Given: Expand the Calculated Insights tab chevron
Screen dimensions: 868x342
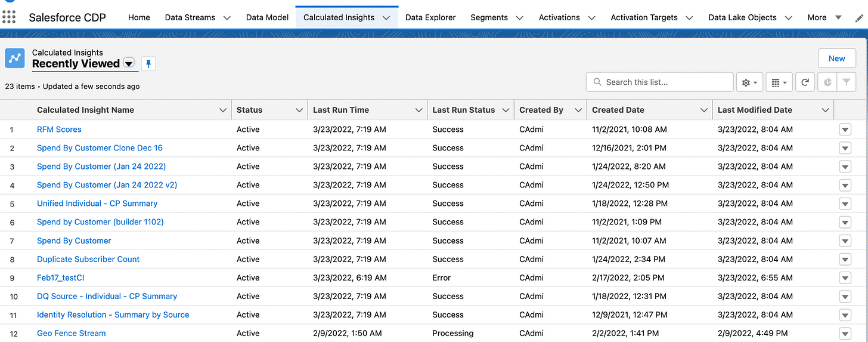Looking at the screenshot, I should (386, 18).
